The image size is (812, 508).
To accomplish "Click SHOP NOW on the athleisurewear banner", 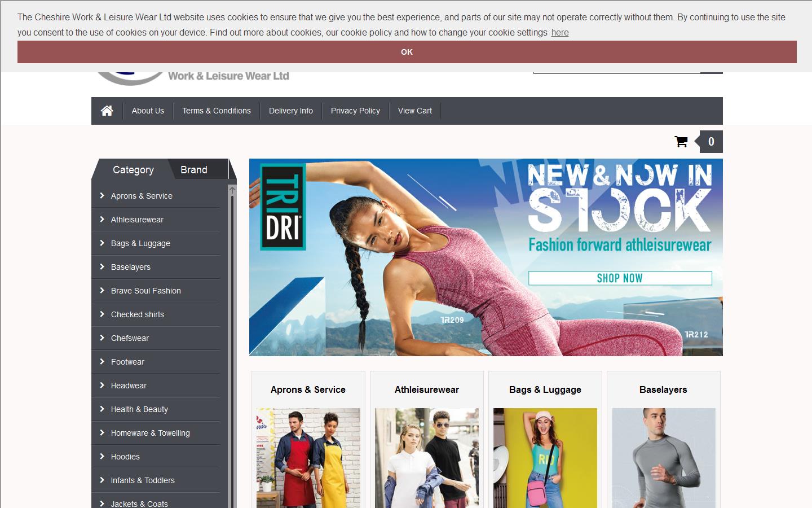I will (620, 278).
